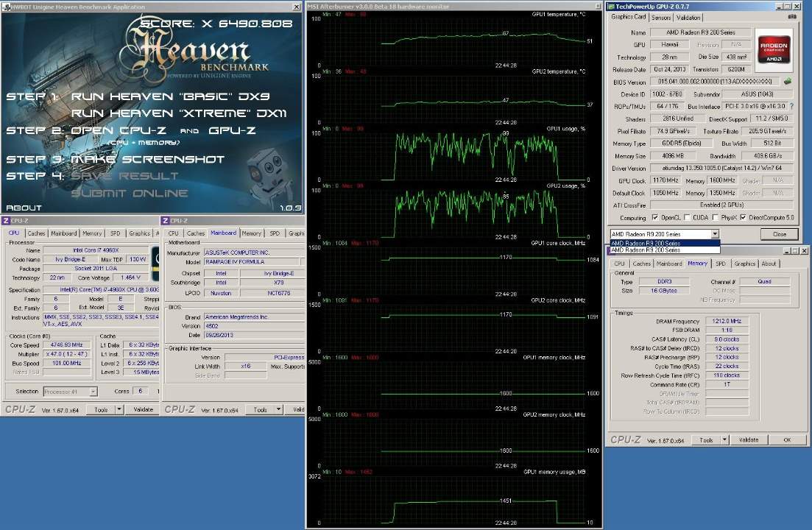Image resolution: width=812 pixels, height=530 pixels.
Task: Select the Graphics Card tab in GPU-Z
Action: [628, 17]
